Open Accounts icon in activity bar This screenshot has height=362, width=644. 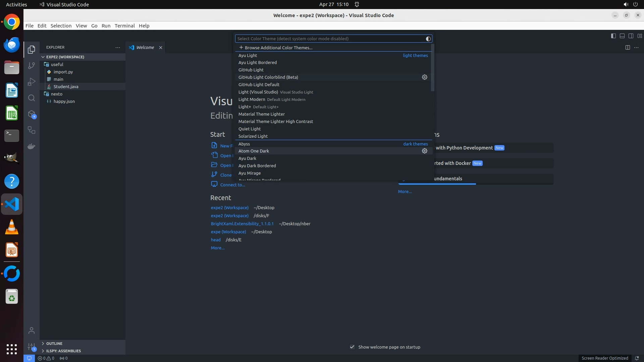pyautogui.click(x=32, y=330)
